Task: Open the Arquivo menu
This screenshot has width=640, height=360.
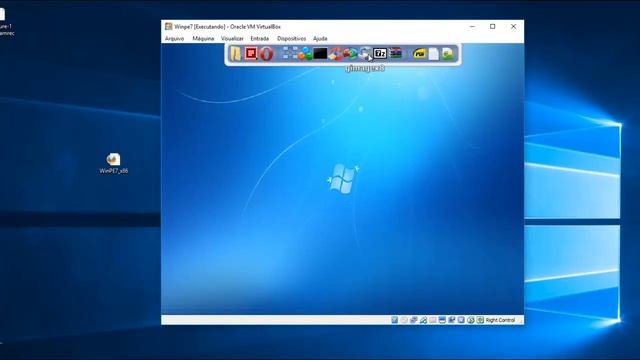Action: (174, 38)
